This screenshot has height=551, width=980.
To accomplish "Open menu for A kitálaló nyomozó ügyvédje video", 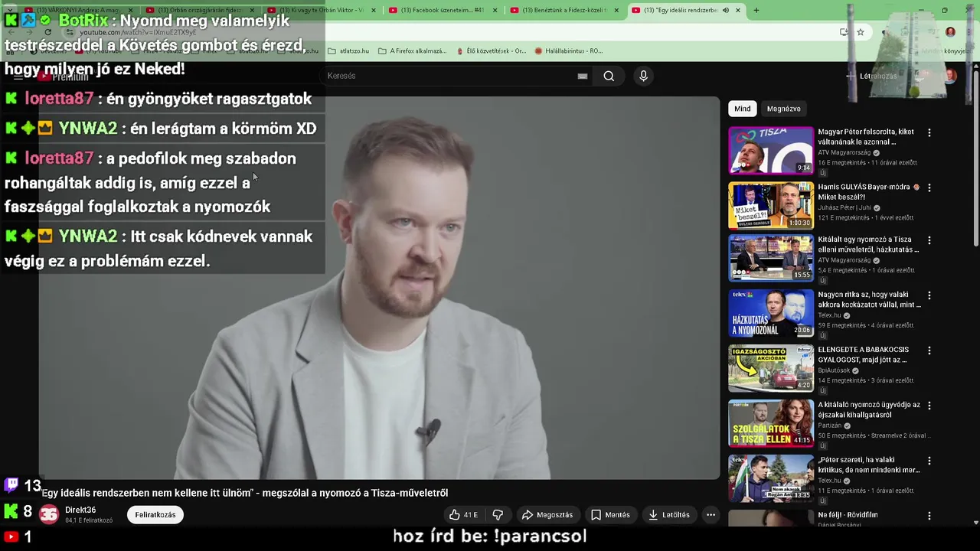I will (x=929, y=406).
